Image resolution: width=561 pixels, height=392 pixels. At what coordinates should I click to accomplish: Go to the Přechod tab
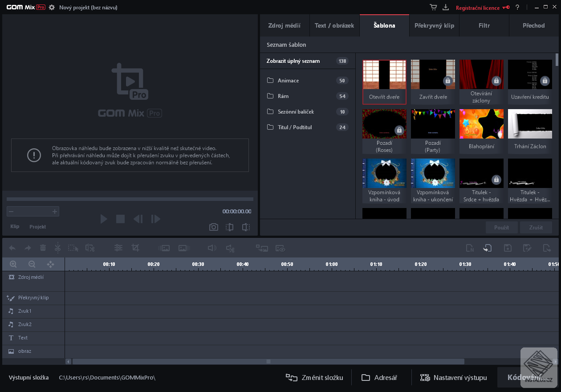coord(534,25)
